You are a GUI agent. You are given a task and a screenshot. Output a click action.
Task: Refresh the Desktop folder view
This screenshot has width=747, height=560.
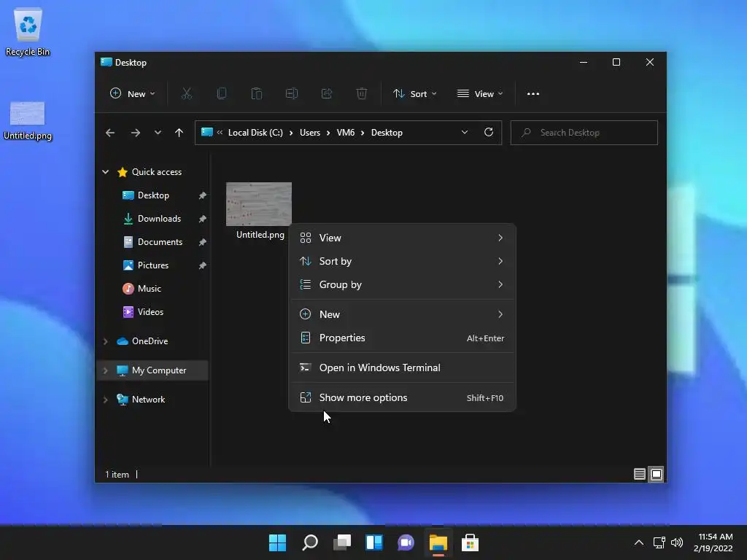coord(489,133)
